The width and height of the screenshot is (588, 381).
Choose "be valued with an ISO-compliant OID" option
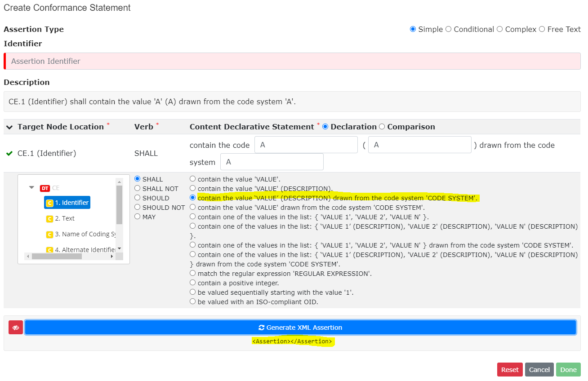point(193,302)
